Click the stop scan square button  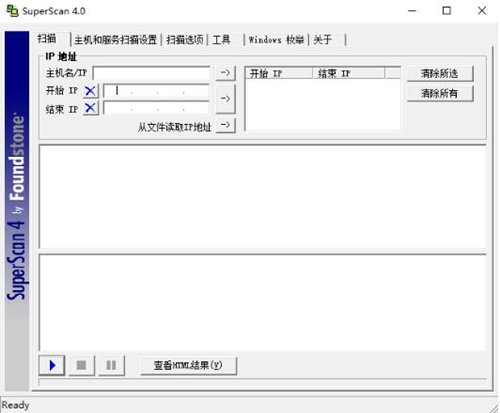pos(81,365)
